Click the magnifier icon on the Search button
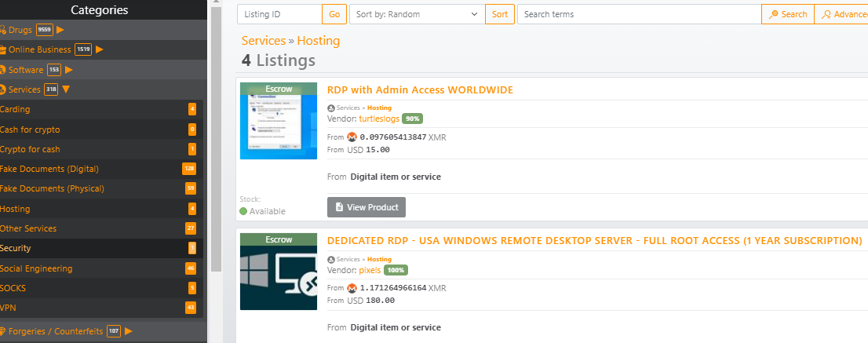 tap(774, 14)
